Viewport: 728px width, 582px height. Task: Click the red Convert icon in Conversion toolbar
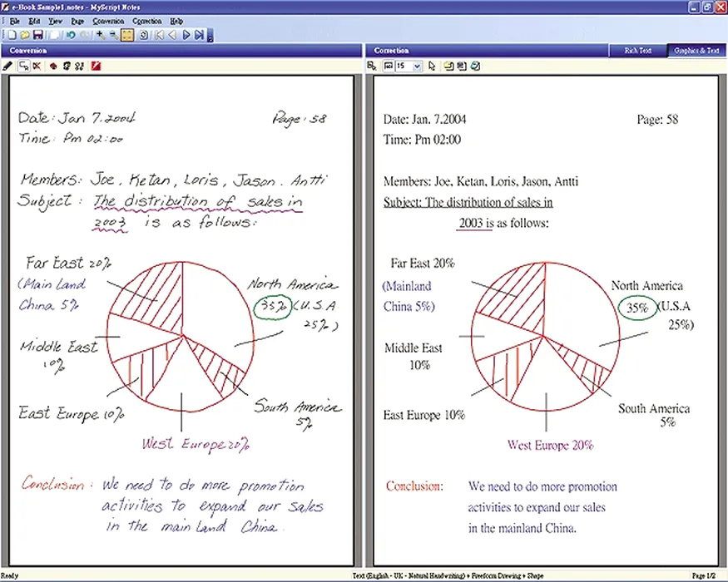pos(97,66)
